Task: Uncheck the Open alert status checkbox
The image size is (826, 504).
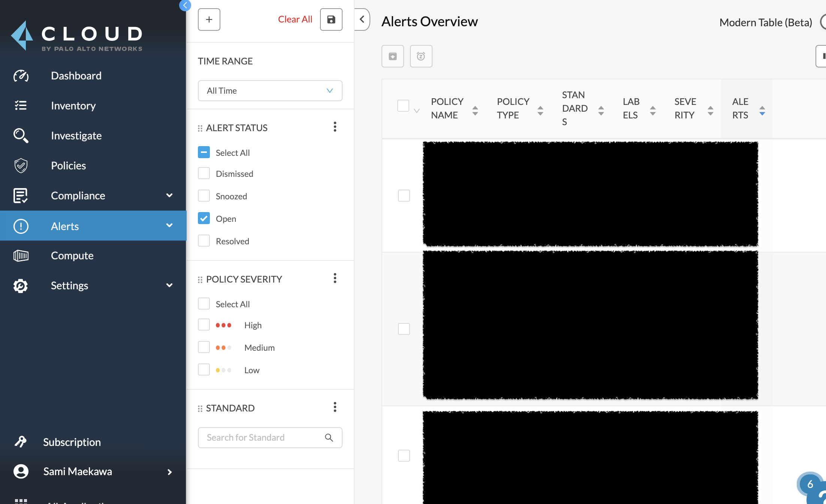Action: click(204, 218)
